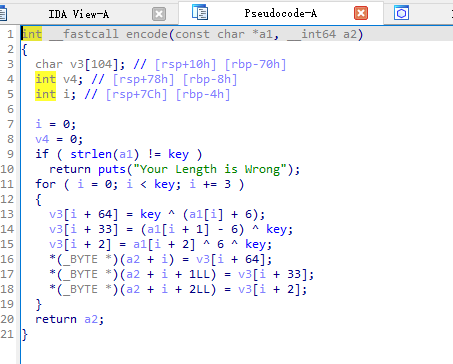Click the for keyword on line 11

(46, 184)
